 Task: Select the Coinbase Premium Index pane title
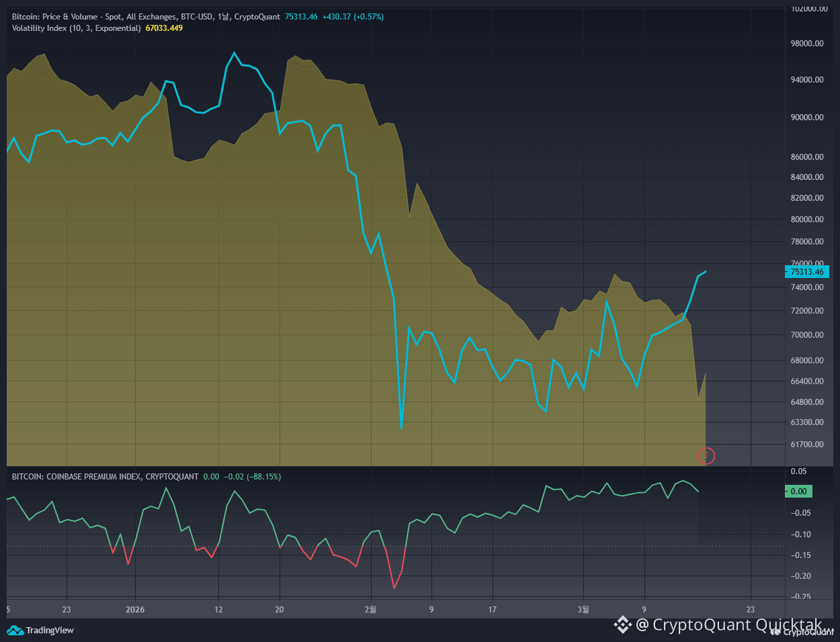click(106, 477)
